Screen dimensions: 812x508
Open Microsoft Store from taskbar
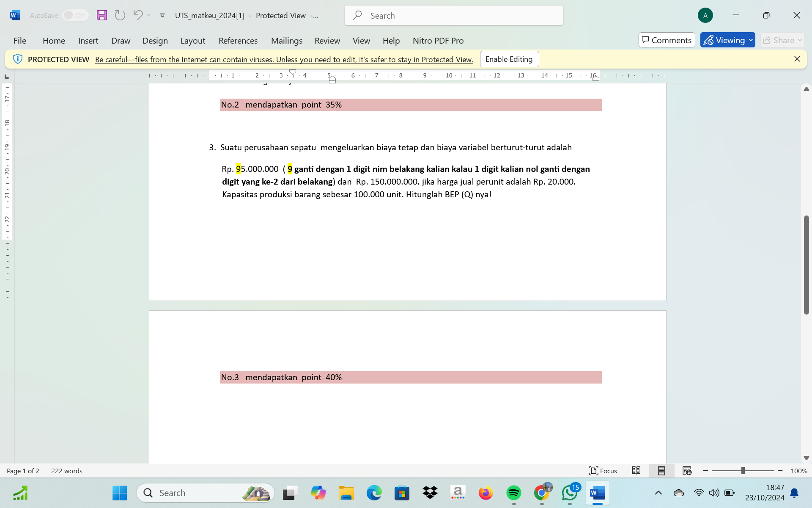click(402, 493)
